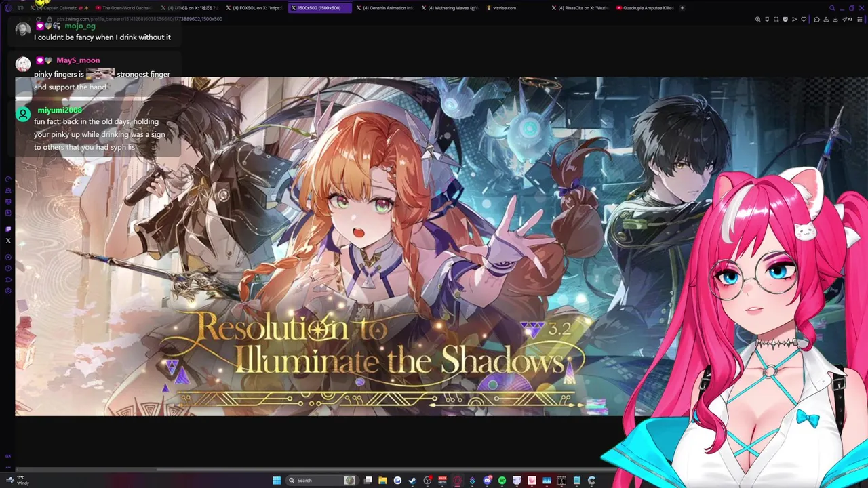Open X icon in browser sidebar
The height and width of the screenshot is (488, 868).
[x=8, y=241]
